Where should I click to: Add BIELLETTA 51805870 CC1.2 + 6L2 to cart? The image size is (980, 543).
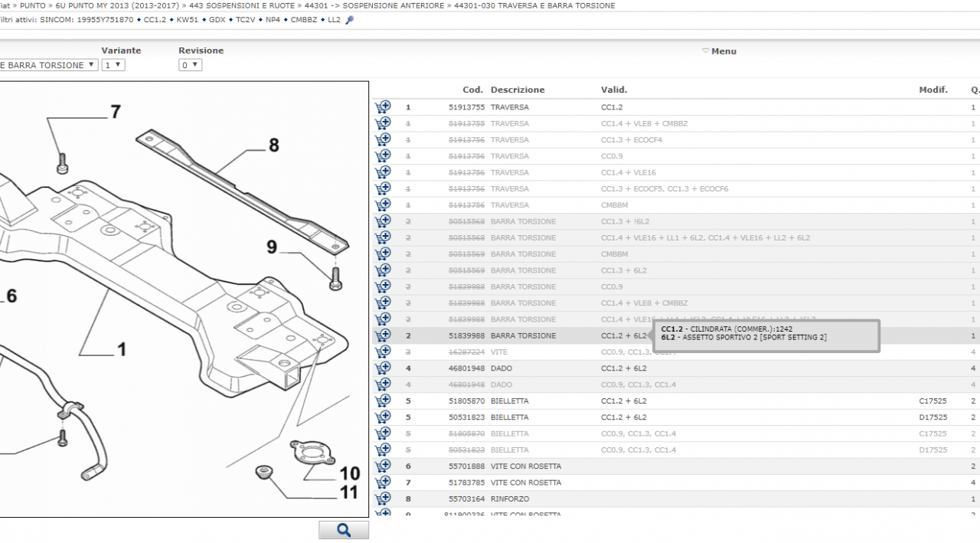(383, 401)
